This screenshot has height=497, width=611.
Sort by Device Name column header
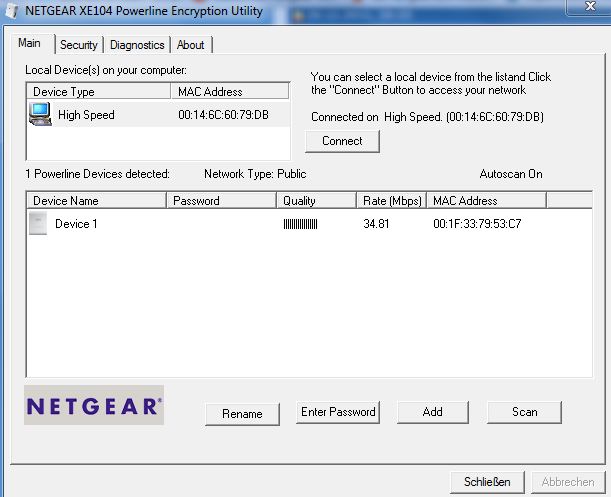(96, 201)
